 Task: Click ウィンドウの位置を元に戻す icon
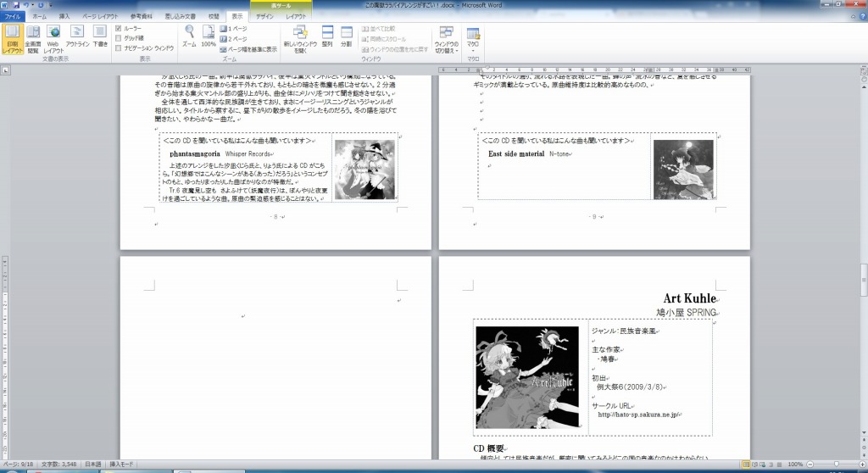point(365,49)
